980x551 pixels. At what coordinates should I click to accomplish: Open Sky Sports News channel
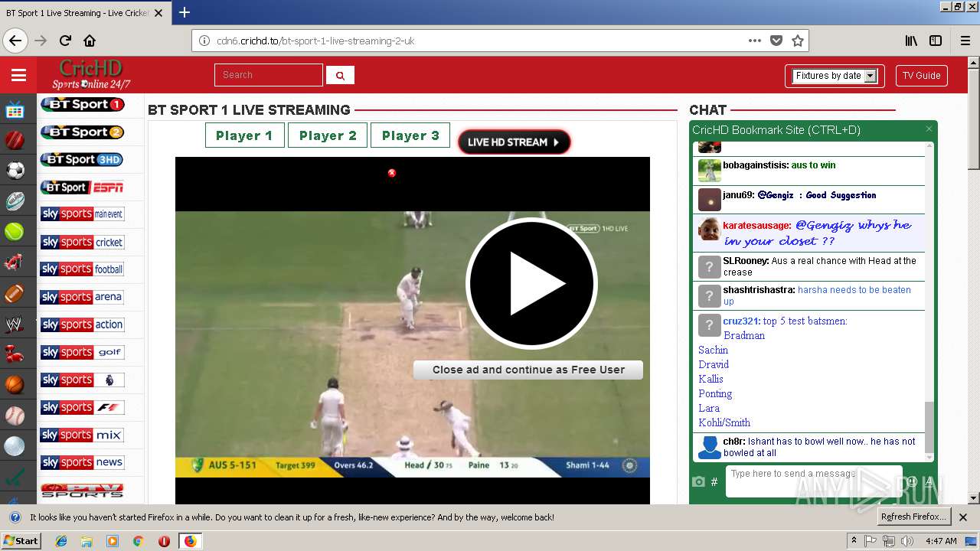[82, 462]
